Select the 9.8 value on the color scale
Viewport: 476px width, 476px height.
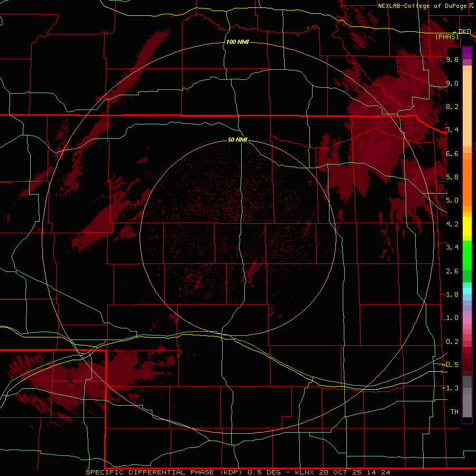pyautogui.click(x=452, y=60)
